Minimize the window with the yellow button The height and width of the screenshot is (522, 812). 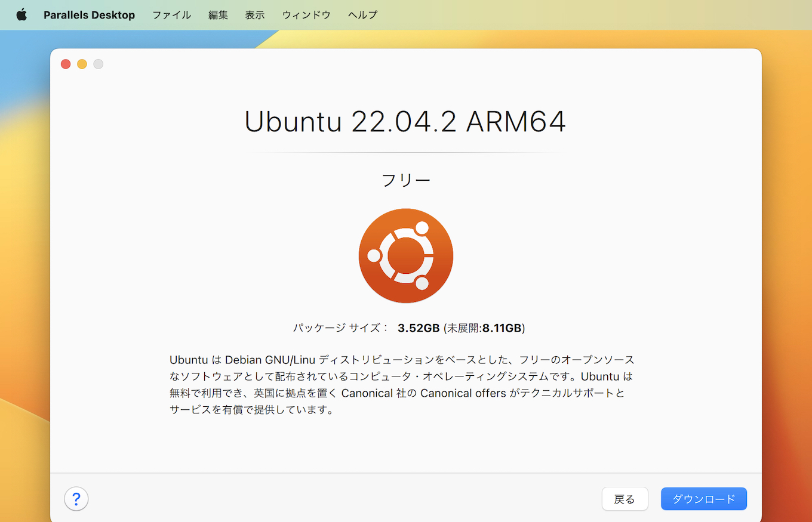click(82, 64)
